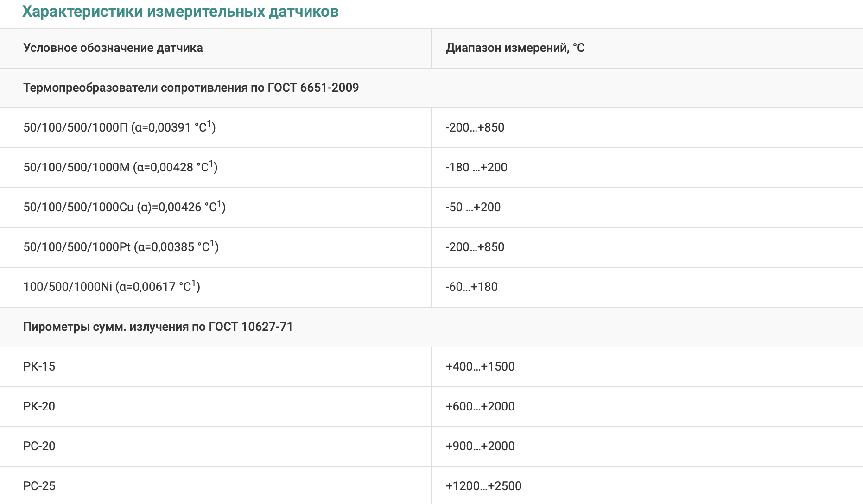Image resolution: width=863 pixels, height=504 pixels.
Task: Click the 50/100/500/1000Pt sensor cell
Action: 121,247
